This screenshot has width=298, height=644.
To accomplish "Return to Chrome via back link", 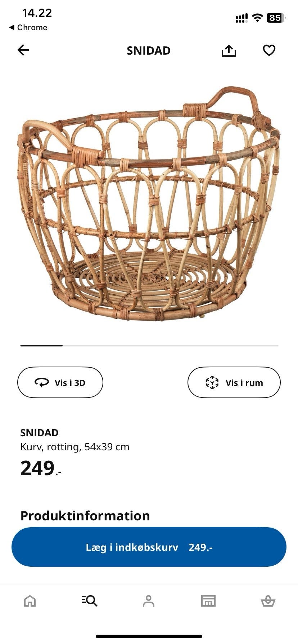I will pyautogui.click(x=28, y=27).
